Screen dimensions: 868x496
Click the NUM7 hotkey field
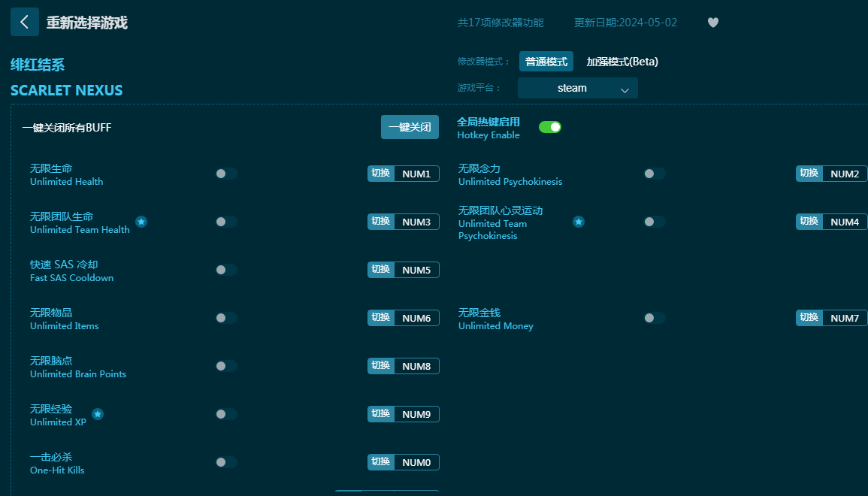[x=845, y=319]
